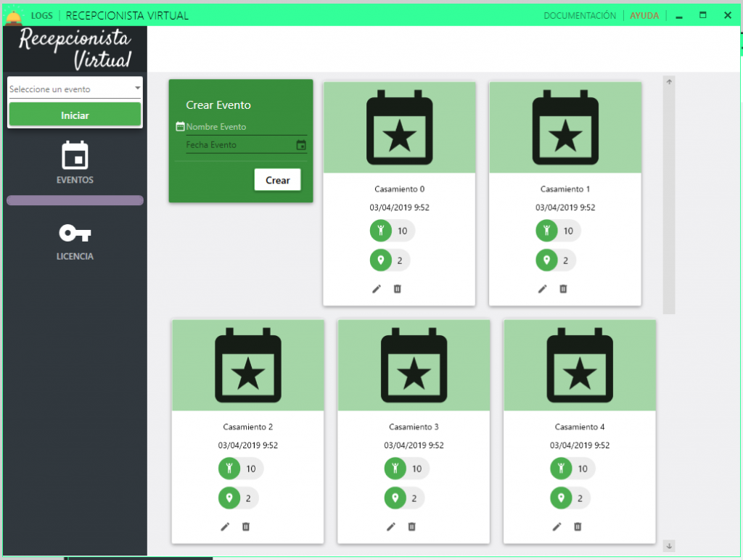Click the 'Casamiento 2' title text

[x=248, y=427]
